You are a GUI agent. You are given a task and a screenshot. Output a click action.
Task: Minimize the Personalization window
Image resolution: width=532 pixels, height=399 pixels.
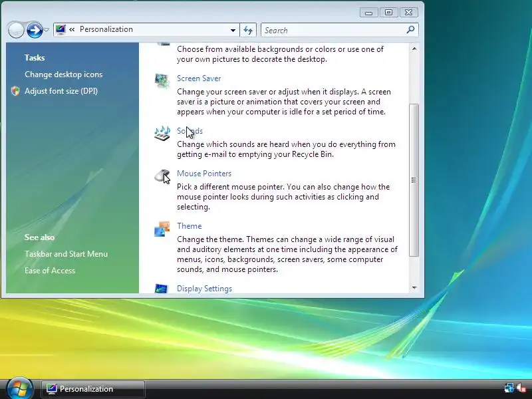tap(369, 13)
